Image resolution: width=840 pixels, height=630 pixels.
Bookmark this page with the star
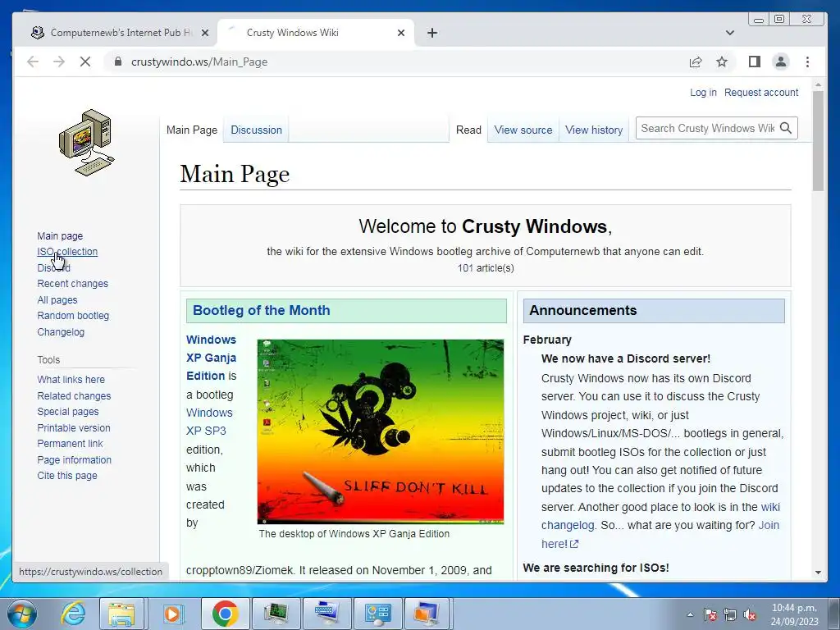coord(722,62)
